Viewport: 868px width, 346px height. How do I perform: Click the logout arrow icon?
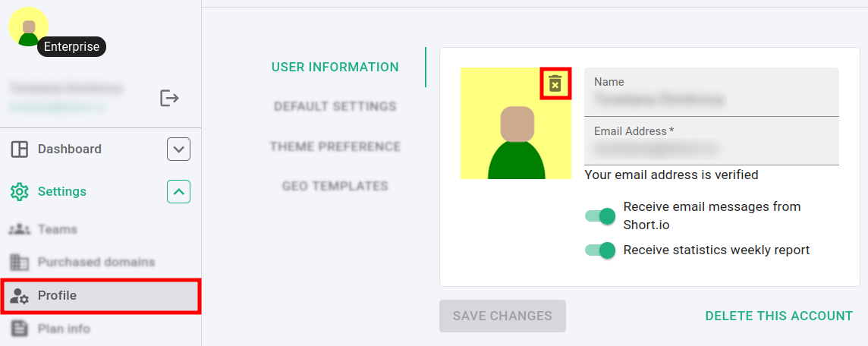click(x=169, y=98)
